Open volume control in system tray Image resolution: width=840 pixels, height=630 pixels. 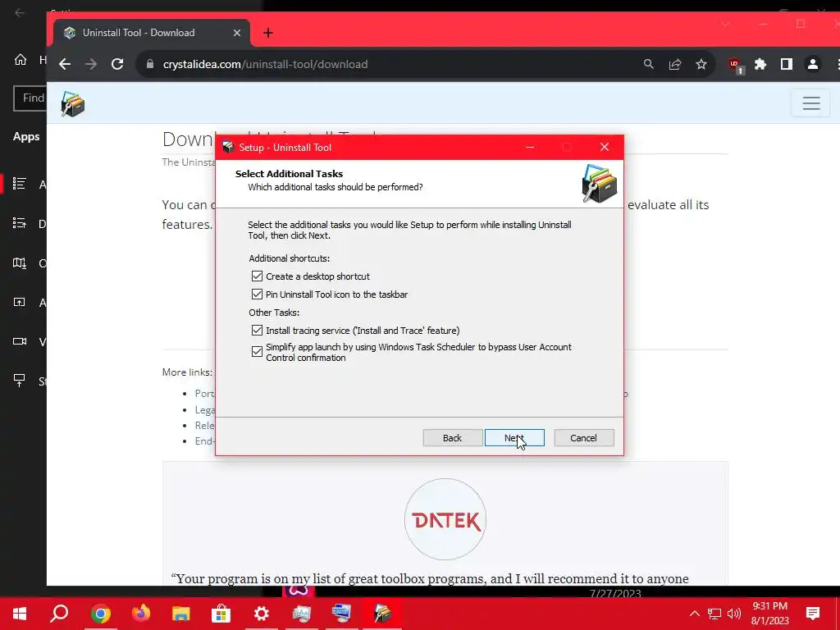coord(734,614)
